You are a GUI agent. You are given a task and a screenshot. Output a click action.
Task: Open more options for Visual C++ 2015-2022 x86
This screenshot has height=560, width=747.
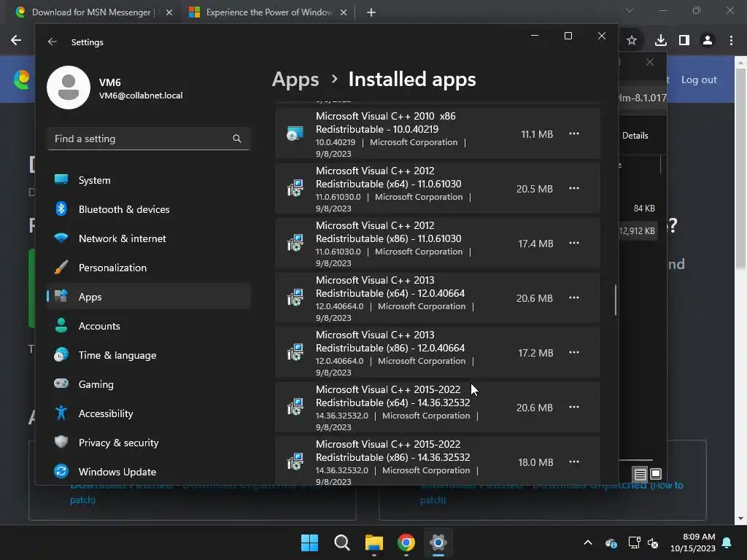(574, 462)
